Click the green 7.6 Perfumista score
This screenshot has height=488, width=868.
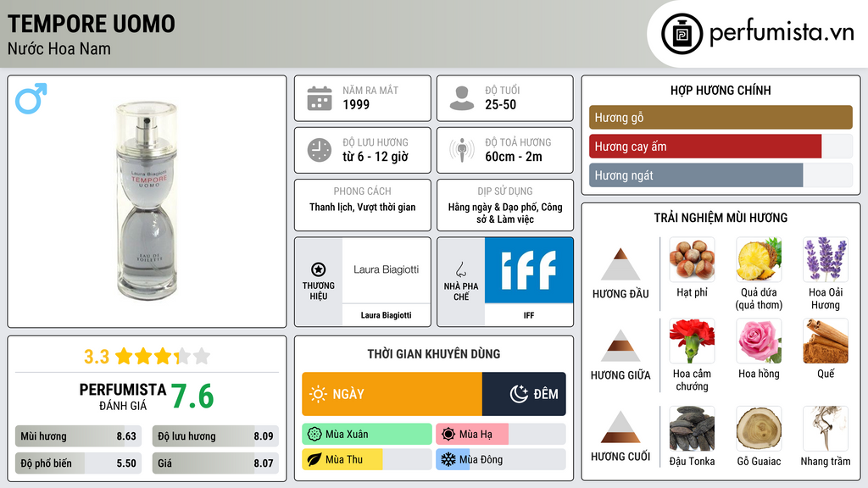pos(192,396)
